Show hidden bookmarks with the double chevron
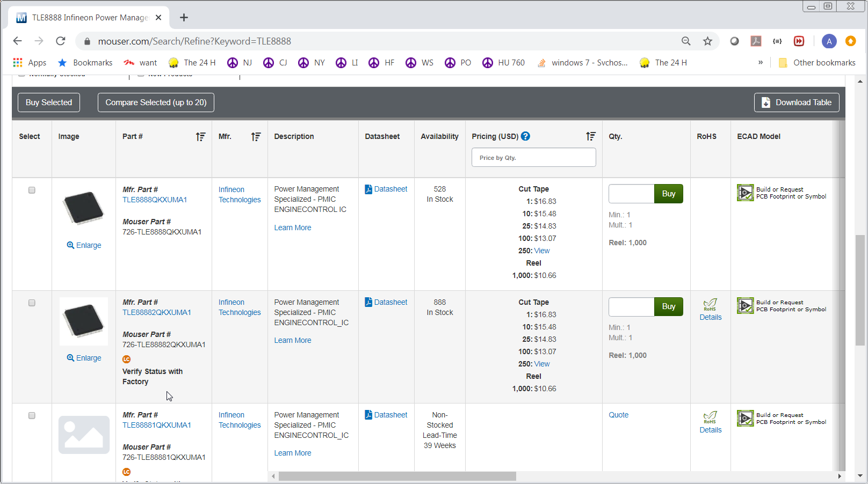 pyautogui.click(x=760, y=63)
